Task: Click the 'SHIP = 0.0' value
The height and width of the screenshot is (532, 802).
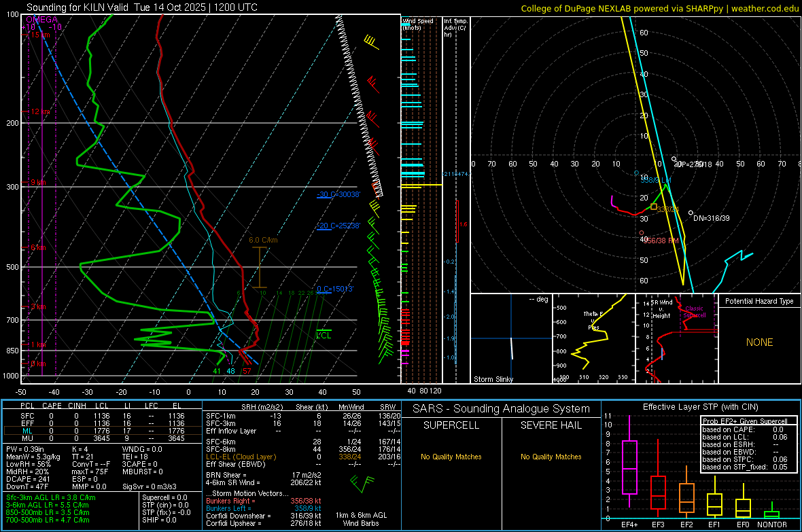Action: [x=159, y=520]
